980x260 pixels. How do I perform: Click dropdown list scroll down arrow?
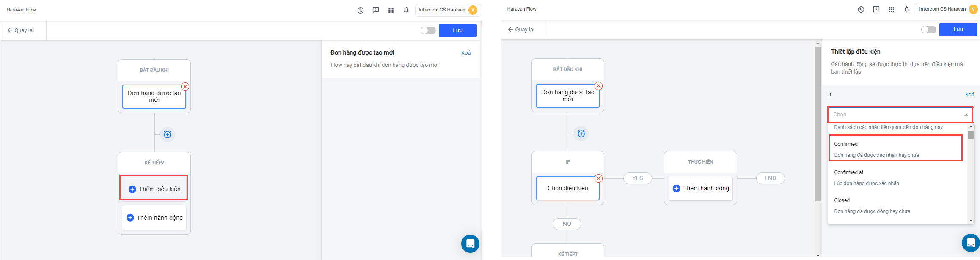tap(971, 221)
